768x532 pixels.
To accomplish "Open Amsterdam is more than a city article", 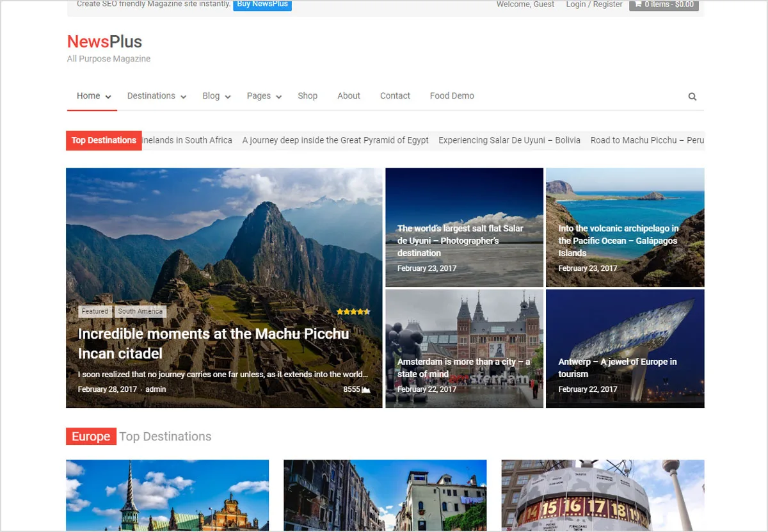I will tap(463, 368).
